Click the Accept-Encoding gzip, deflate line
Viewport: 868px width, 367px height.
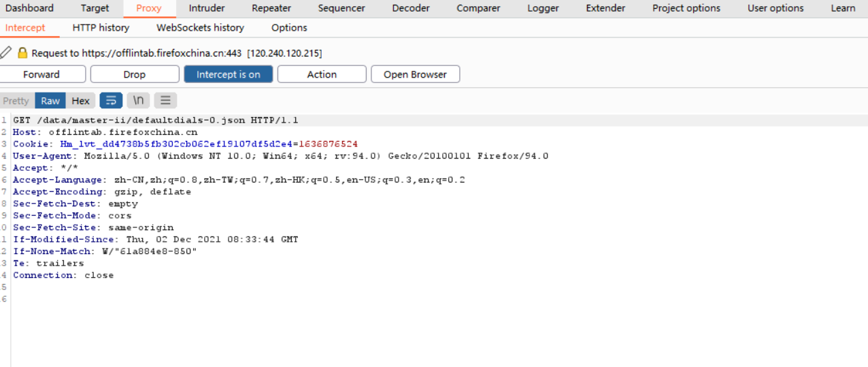pyautogui.click(x=102, y=192)
